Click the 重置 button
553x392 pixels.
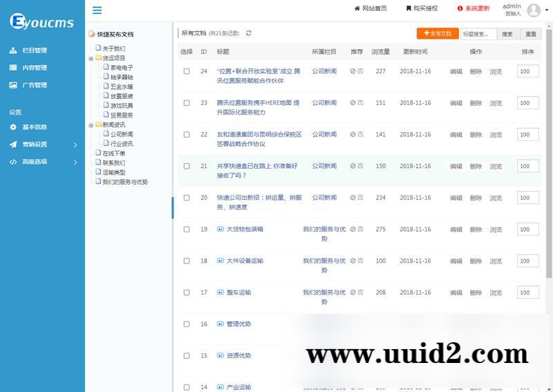pos(531,34)
